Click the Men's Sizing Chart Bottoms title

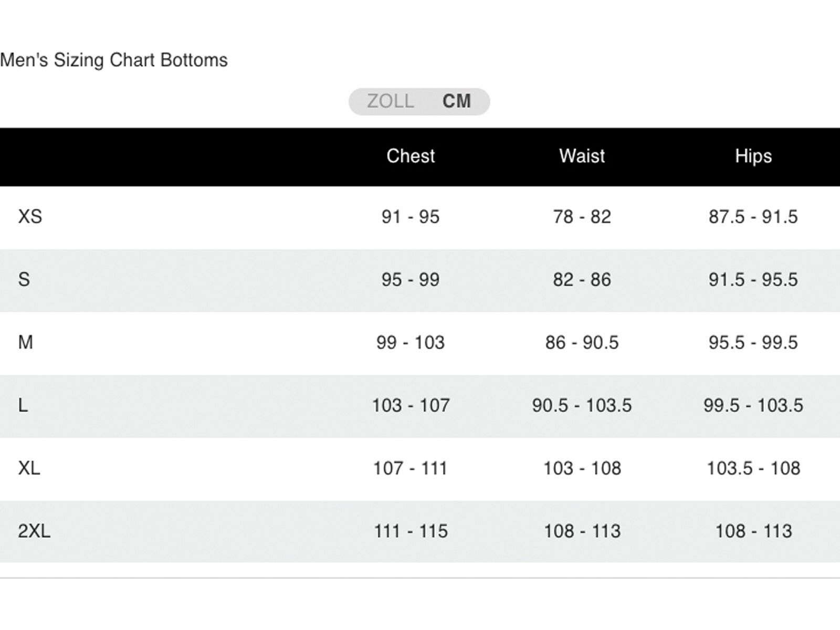pyautogui.click(x=114, y=60)
